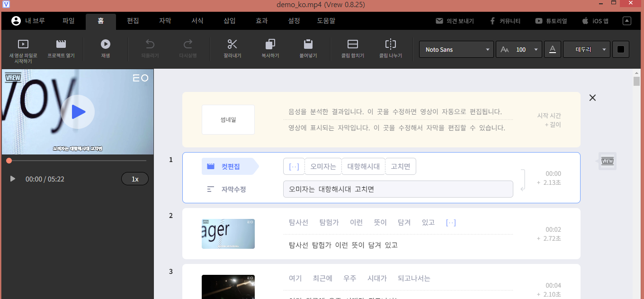The height and width of the screenshot is (299, 644).
Task: Open the 삽입 tab
Action: [230, 21]
